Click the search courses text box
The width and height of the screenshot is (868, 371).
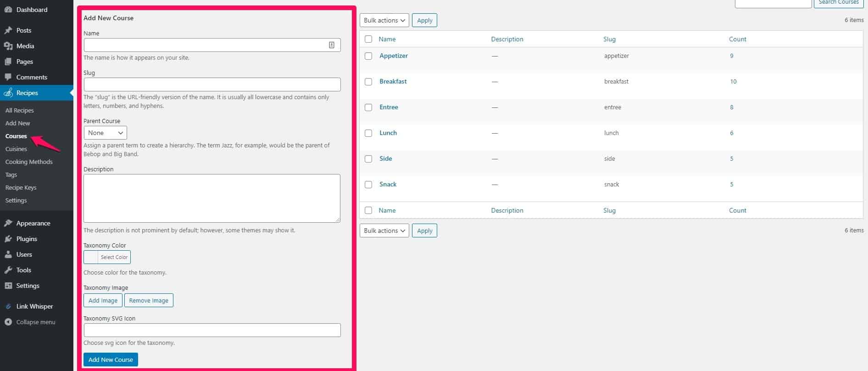(773, 3)
